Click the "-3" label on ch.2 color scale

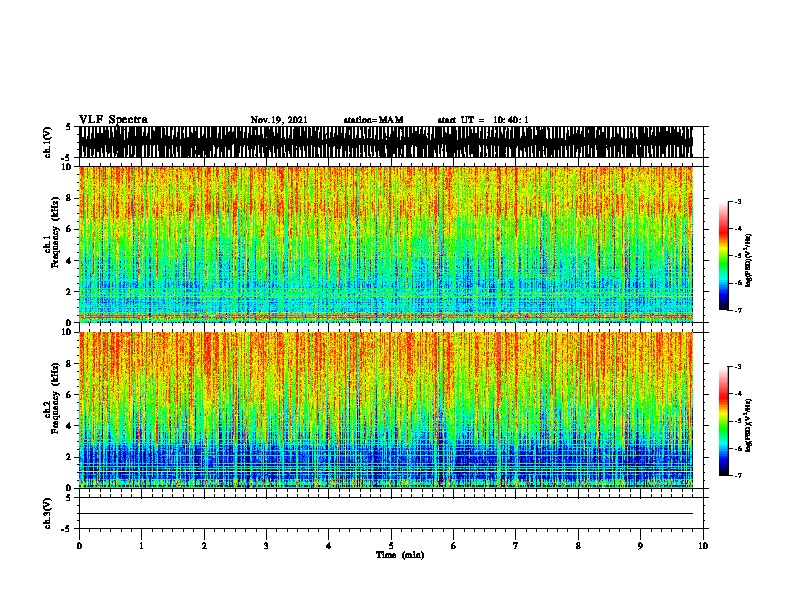click(737, 367)
